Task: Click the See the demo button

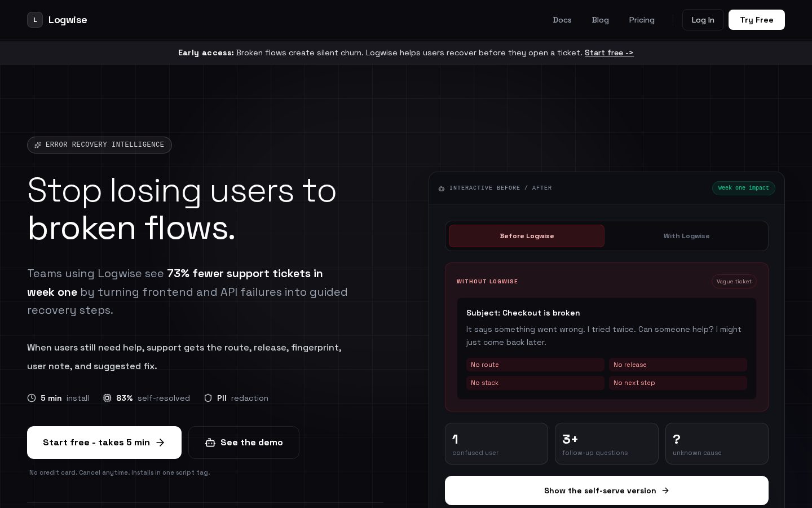Action: pyautogui.click(x=244, y=443)
